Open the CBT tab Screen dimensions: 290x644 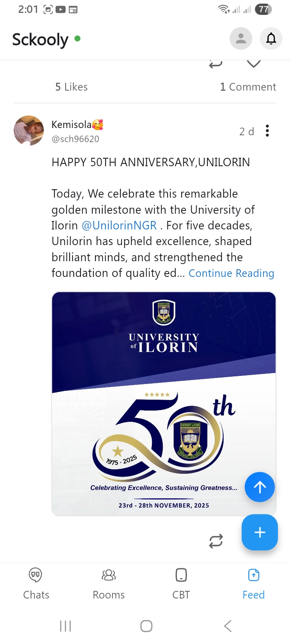181,583
